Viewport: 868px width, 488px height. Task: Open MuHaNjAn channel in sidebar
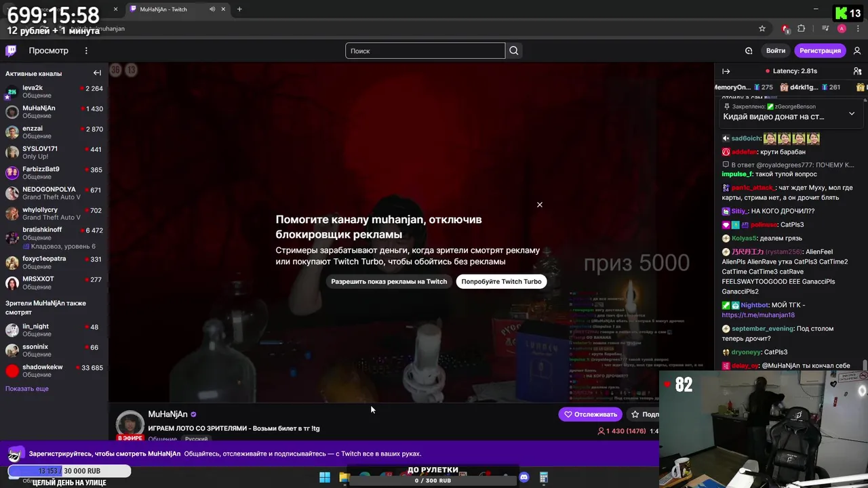pos(54,112)
